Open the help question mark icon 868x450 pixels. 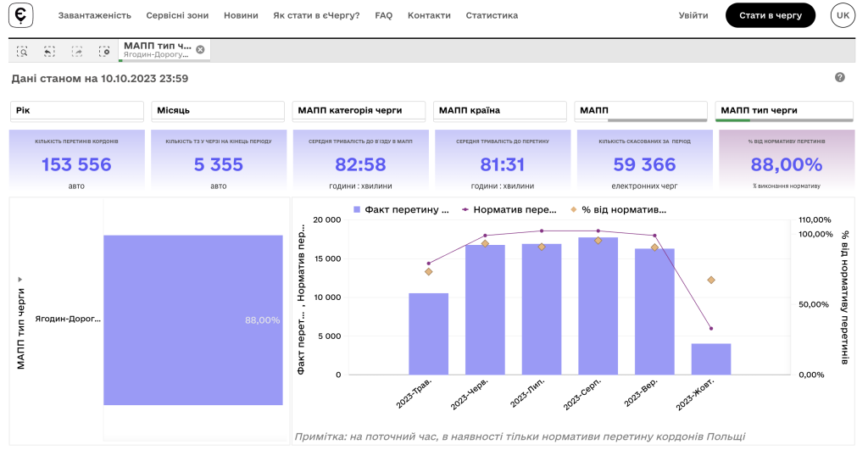coord(840,77)
